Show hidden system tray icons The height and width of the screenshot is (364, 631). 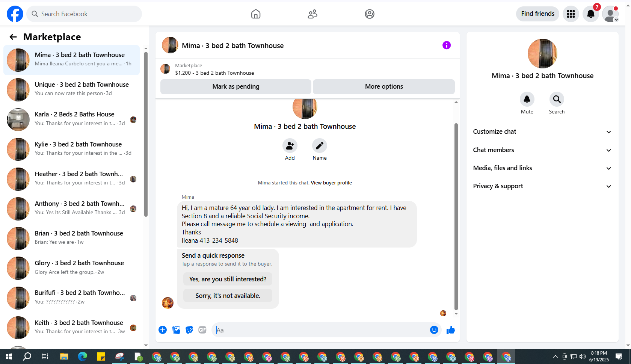click(x=556, y=356)
